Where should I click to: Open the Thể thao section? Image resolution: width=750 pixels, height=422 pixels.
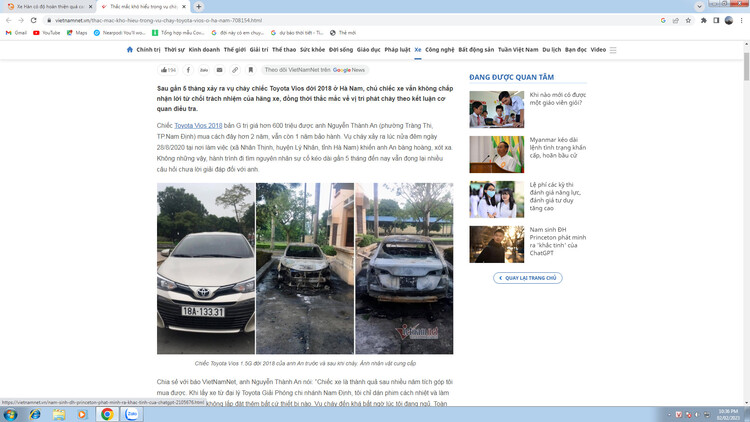coord(284,50)
